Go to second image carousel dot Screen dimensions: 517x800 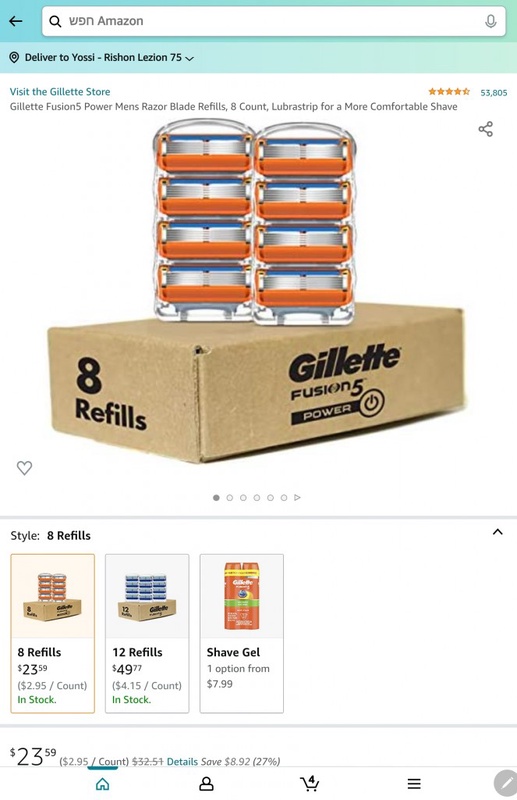[230, 497]
